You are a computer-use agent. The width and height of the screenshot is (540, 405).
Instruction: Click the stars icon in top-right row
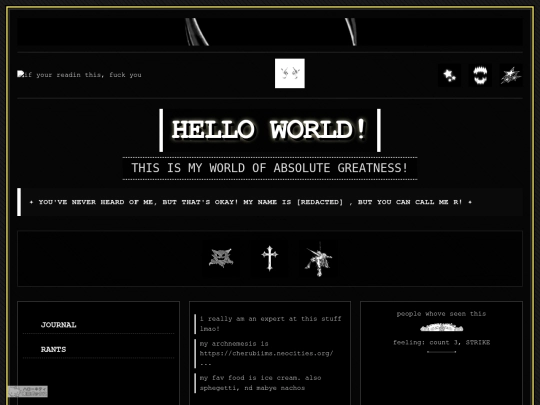tap(449, 75)
